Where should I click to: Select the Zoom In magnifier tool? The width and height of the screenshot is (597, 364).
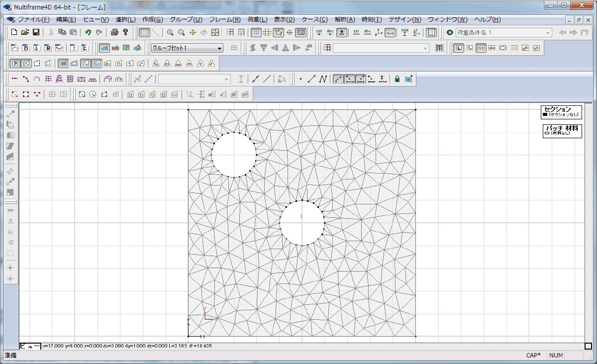point(170,32)
